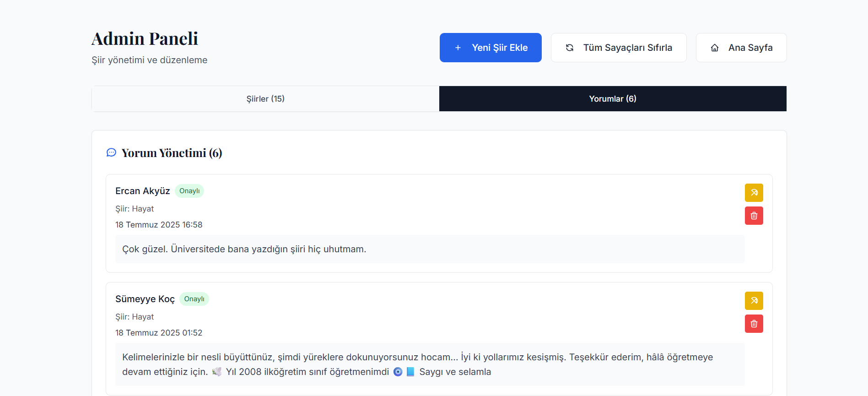868x396 pixels.
Task: Click the Admin Paneli page heading
Action: [x=145, y=39]
